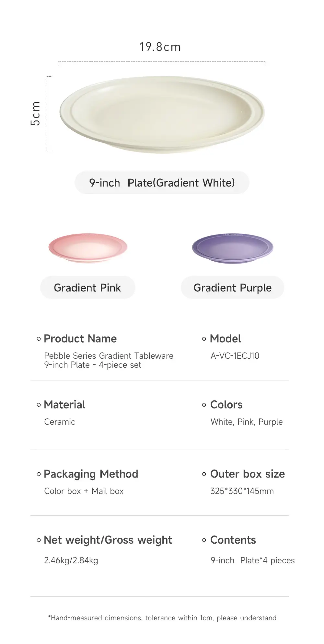Viewport: 324px width, 644px height.
Task: Click the Material heading
Action: pyautogui.click(x=64, y=405)
